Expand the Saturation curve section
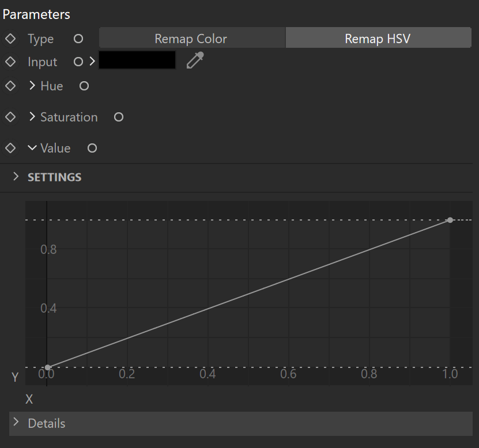The height and width of the screenshot is (448, 479). point(32,116)
